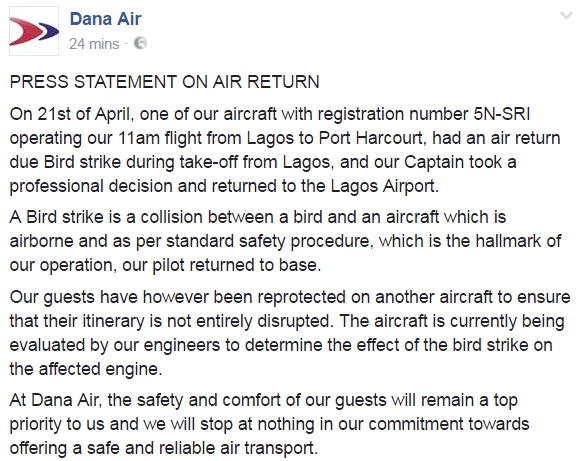Expand the post options chevron arrow

[x=566, y=16]
